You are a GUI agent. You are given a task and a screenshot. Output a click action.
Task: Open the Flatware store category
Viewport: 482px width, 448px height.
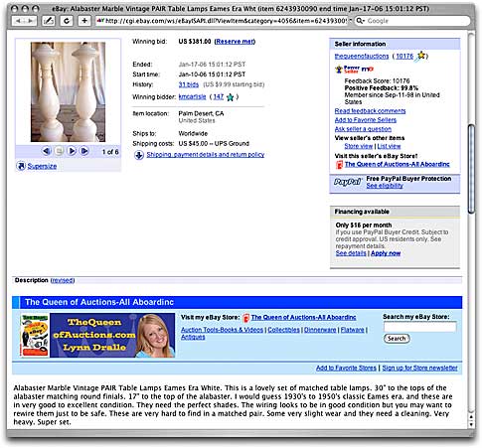[353, 330]
